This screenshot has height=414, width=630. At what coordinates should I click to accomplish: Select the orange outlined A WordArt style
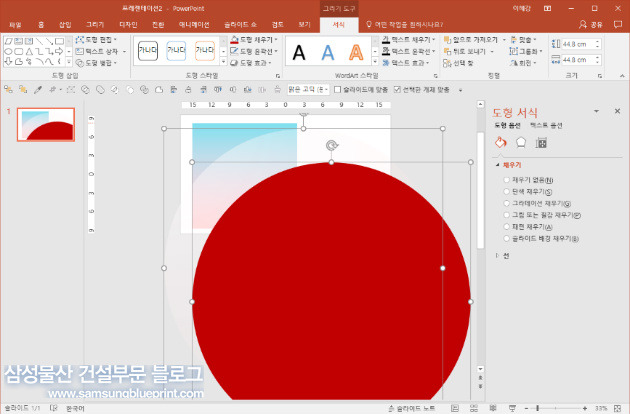coord(356,53)
